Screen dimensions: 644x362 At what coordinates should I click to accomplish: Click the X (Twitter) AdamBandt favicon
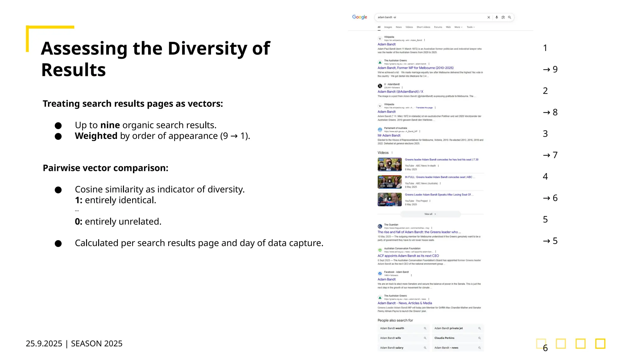380,86
